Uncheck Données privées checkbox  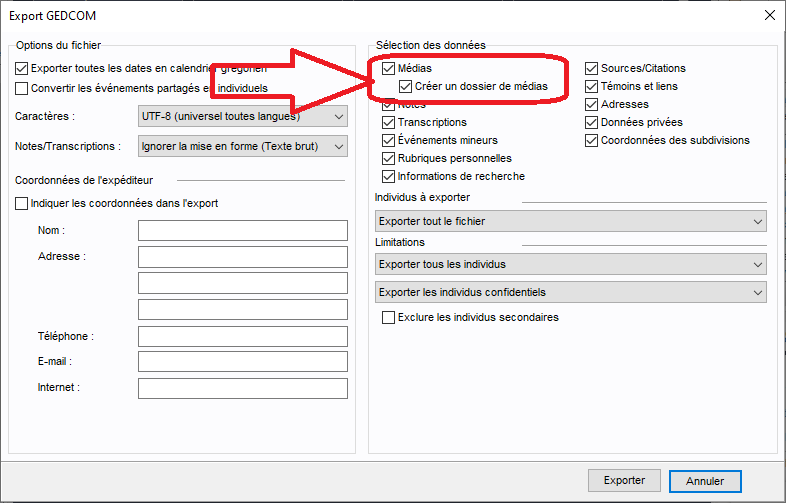point(592,123)
